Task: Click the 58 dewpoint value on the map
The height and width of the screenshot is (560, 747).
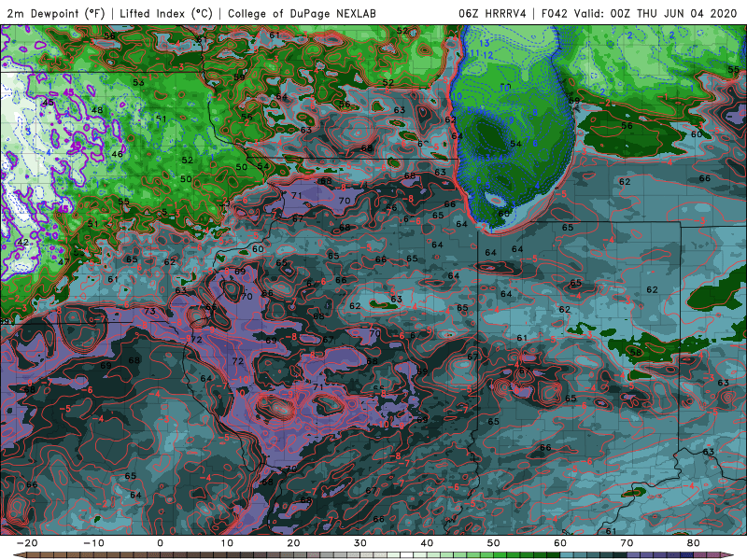Action: pos(636,353)
